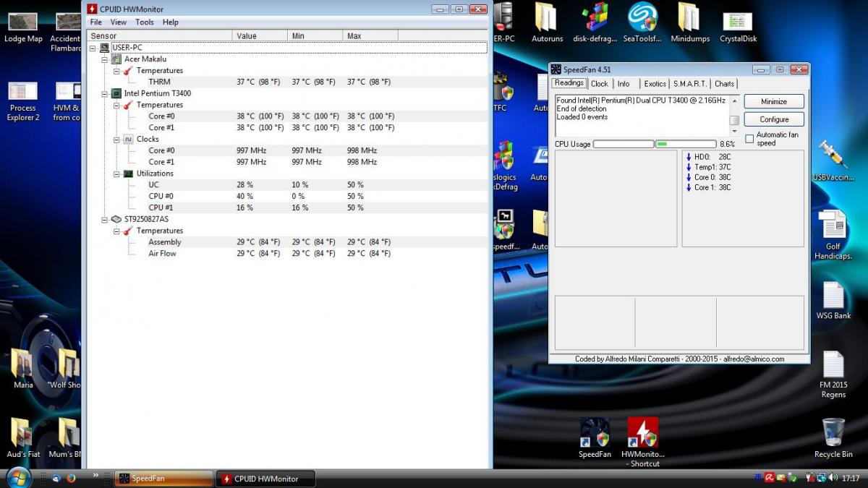Click the Max column header in HWMonitor
The height and width of the screenshot is (488, 868).
(x=370, y=35)
